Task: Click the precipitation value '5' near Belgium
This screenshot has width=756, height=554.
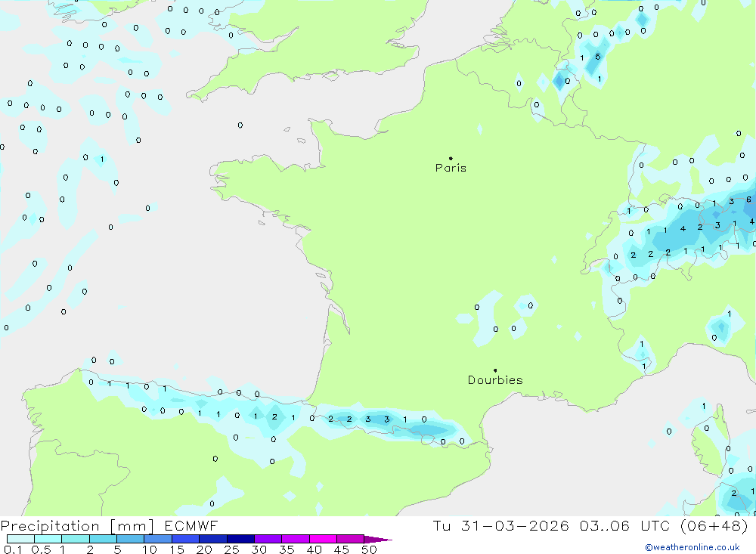Action: (598, 57)
